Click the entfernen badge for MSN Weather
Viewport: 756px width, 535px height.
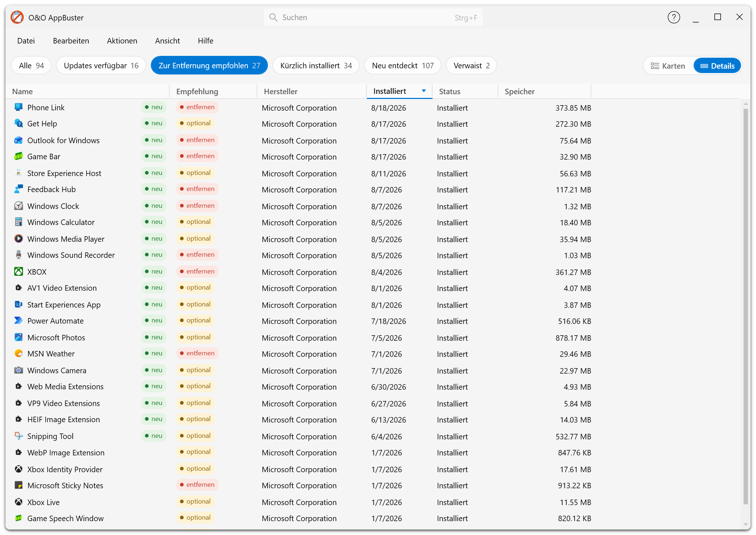[x=197, y=353]
